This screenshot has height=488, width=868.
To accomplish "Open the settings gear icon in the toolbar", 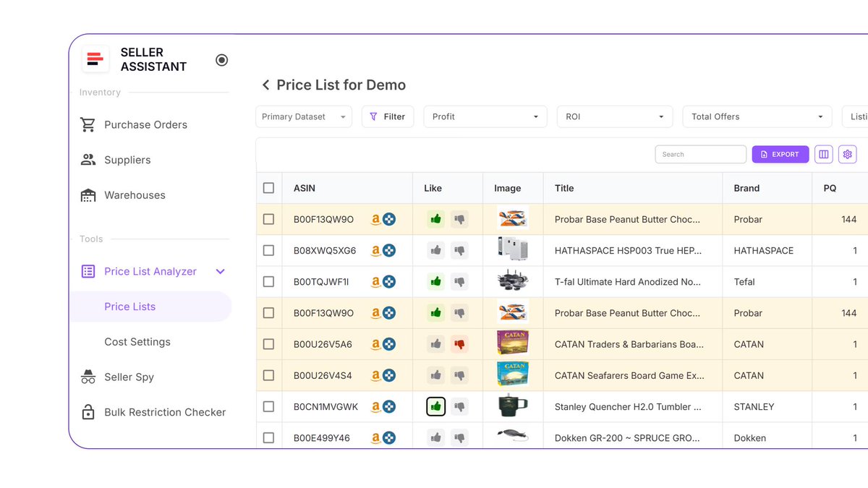I will coord(847,154).
